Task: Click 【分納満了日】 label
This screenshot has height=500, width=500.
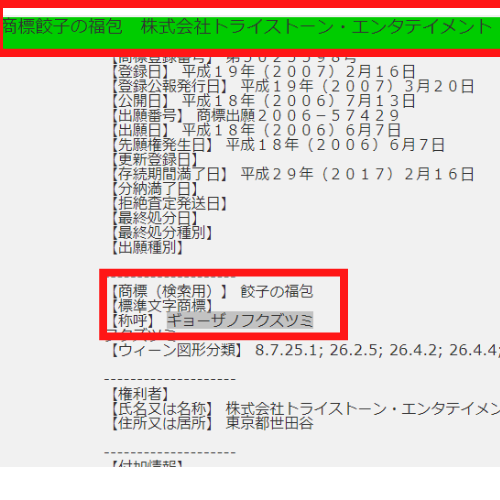Action: coord(155,189)
